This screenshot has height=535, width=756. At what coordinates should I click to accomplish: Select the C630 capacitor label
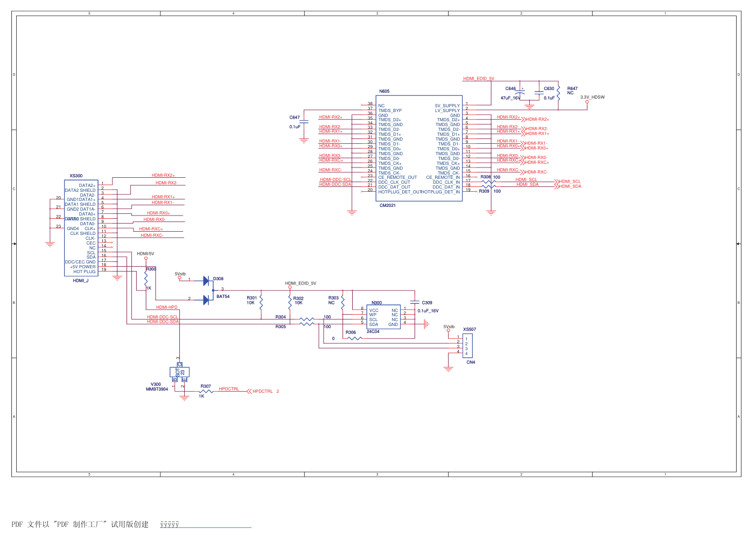(x=549, y=89)
